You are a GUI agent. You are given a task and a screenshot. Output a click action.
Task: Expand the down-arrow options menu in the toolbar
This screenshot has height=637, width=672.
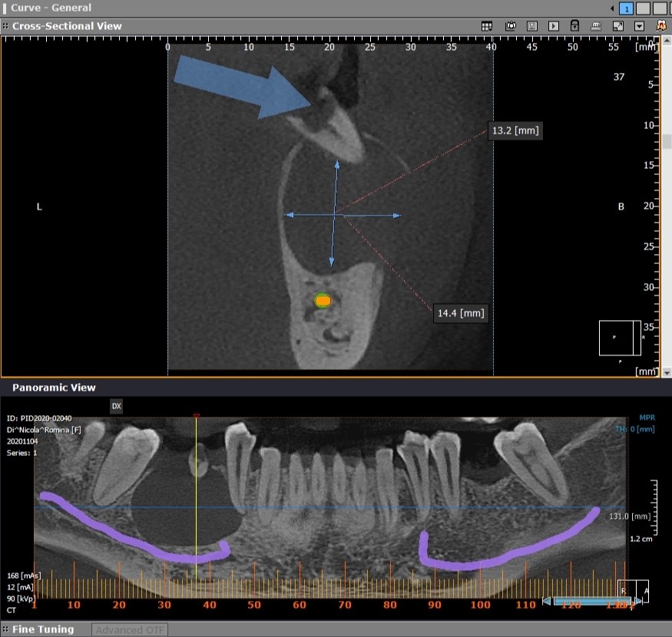[639, 27]
